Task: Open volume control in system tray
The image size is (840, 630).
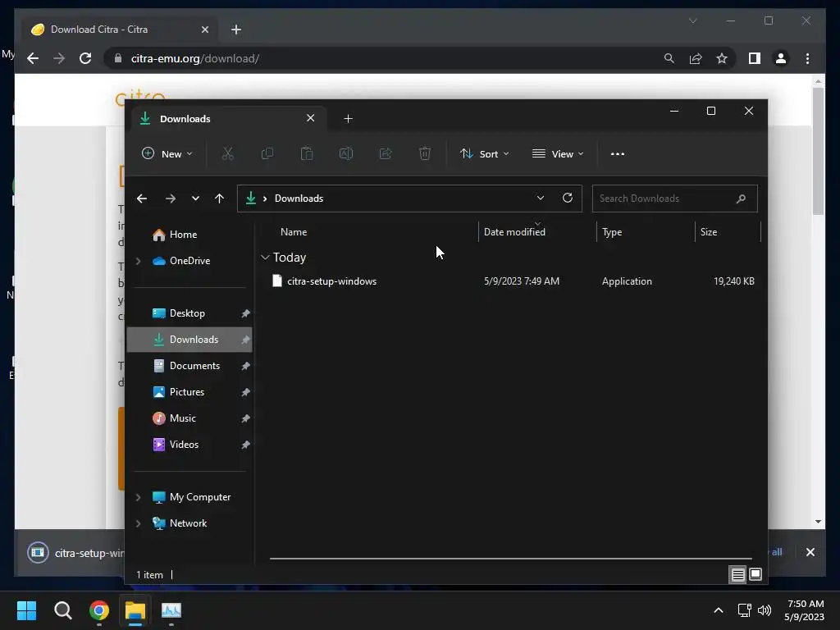Action: tap(765, 610)
